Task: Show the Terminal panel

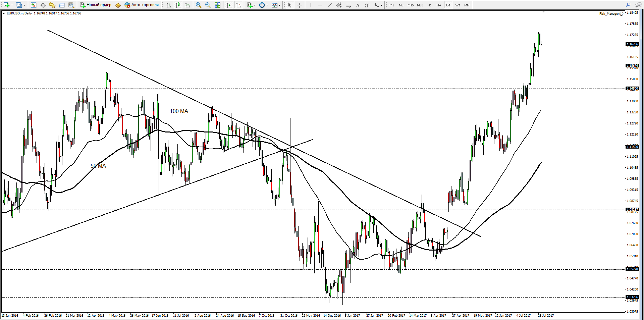Action: [x=62, y=5]
